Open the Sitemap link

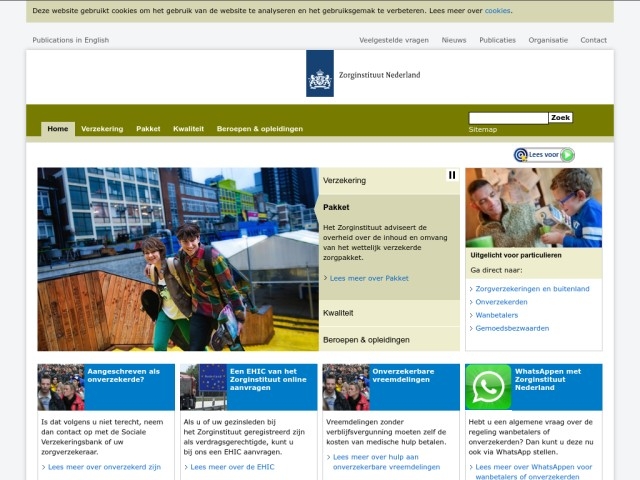point(482,130)
